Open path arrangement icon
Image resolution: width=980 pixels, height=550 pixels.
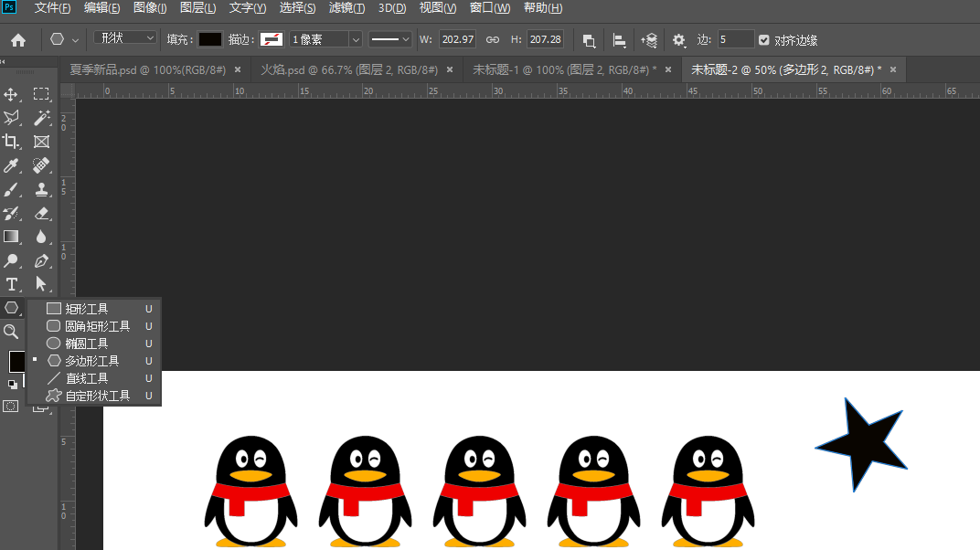tap(649, 40)
